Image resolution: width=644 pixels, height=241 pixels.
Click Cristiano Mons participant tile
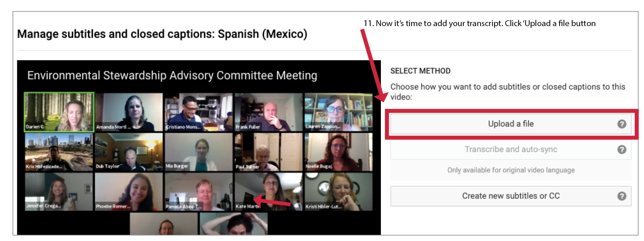(199, 112)
